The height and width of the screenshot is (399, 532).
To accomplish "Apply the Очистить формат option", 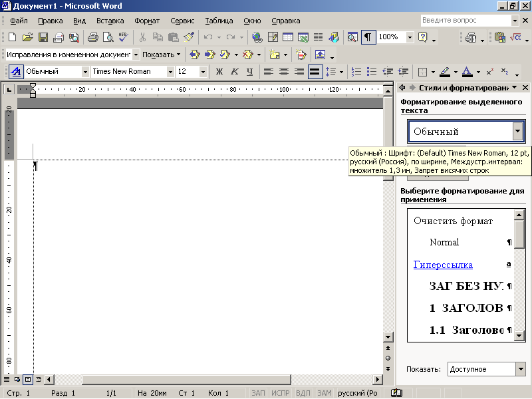I will [x=461, y=221].
